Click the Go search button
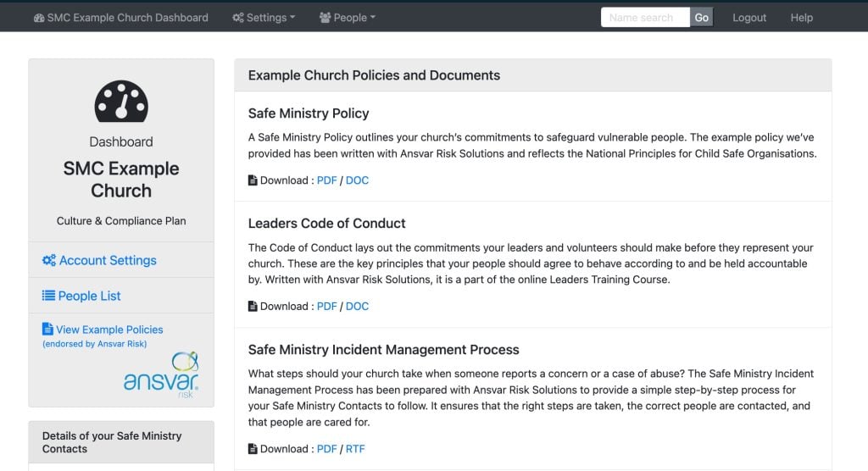This screenshot has width=868, height=471. 701,17
